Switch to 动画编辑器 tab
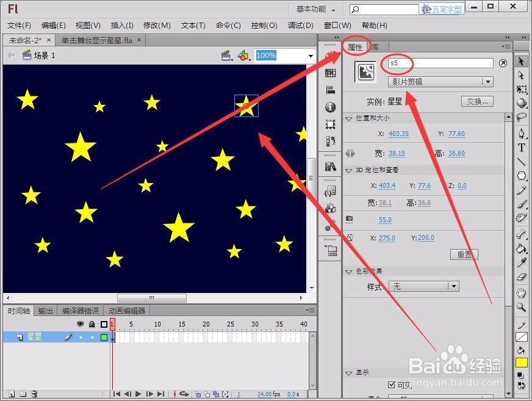The width and height of the screenshot is (532, 401). coord(127,311)
